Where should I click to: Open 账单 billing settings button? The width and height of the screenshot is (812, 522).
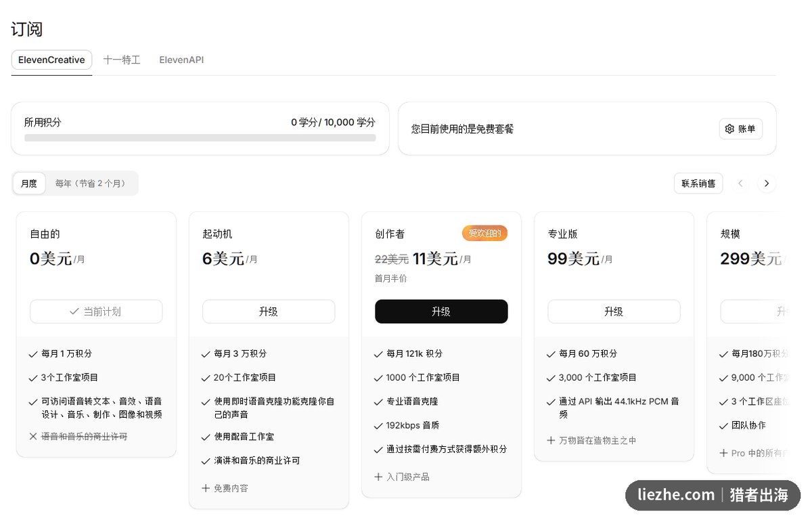tap(740, 129)
